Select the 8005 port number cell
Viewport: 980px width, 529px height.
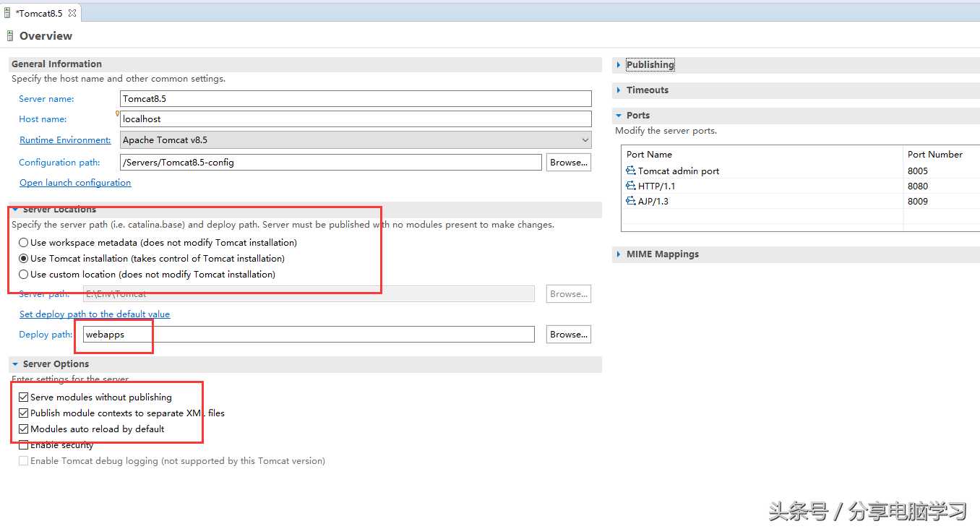click(x=918, y=171)
